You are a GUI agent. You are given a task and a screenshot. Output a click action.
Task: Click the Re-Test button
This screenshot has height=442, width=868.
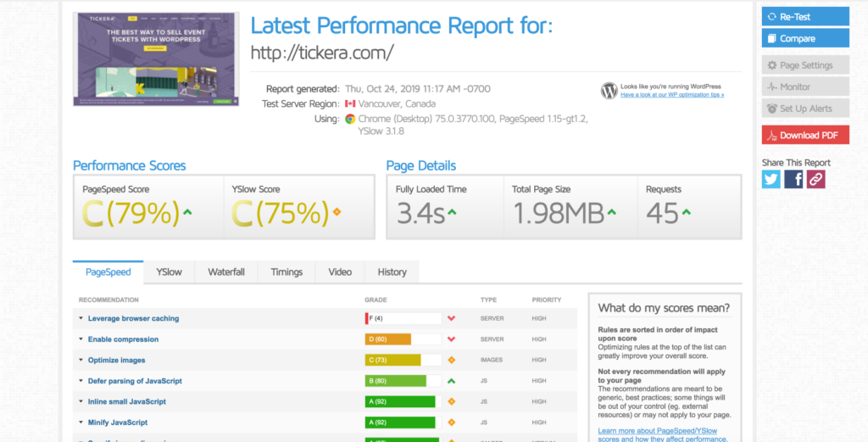point(805,17)
